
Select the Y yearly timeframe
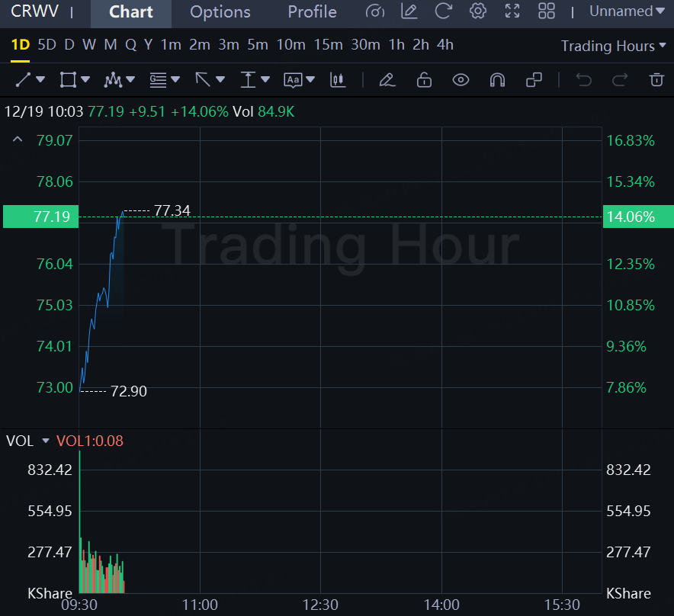pos(149,45)
